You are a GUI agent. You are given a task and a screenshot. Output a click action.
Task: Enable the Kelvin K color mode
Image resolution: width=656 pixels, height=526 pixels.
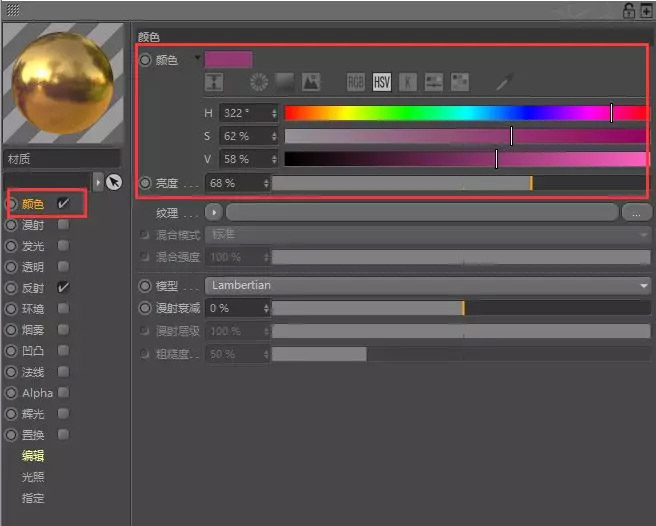[x=407, y=82]
